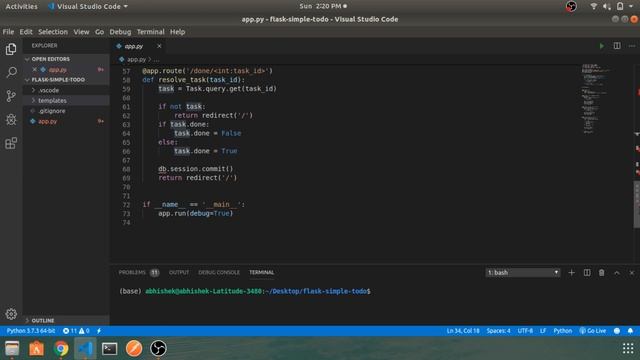Open the File menu

pos(8,32)
